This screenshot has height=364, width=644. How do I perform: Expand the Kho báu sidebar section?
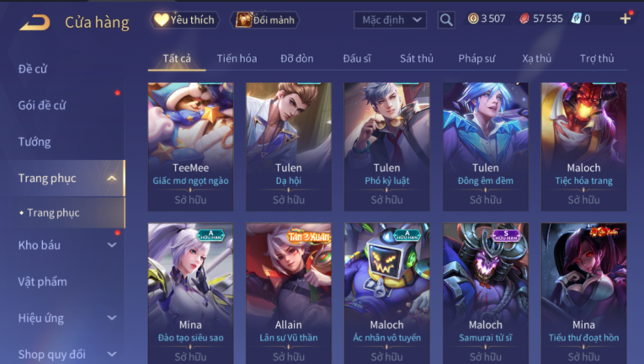[x=112, y=245]
